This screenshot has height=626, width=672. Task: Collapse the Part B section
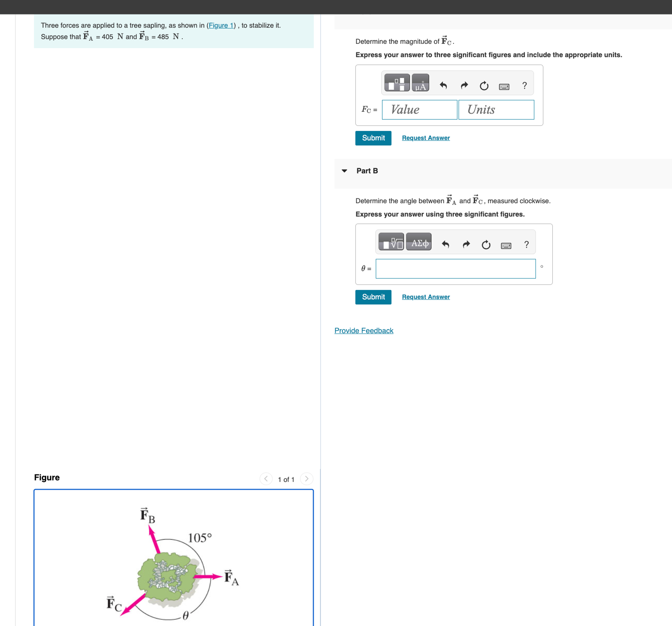pos(345,171)
